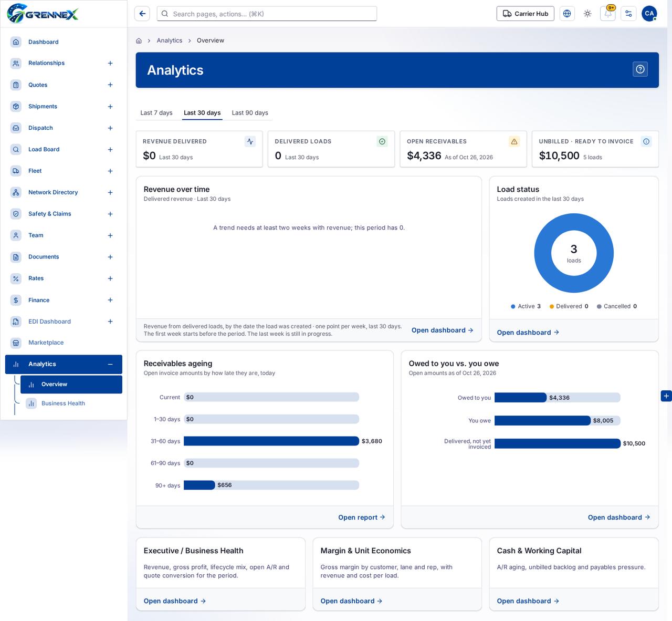Focus the Search pages, actions field

[x=267, y=14]
